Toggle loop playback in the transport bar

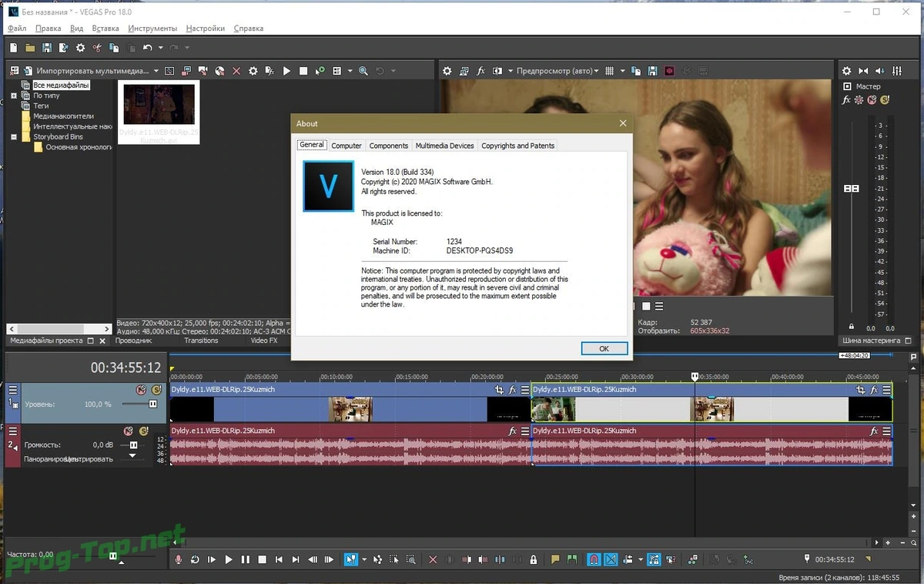[x=195, y=559]
